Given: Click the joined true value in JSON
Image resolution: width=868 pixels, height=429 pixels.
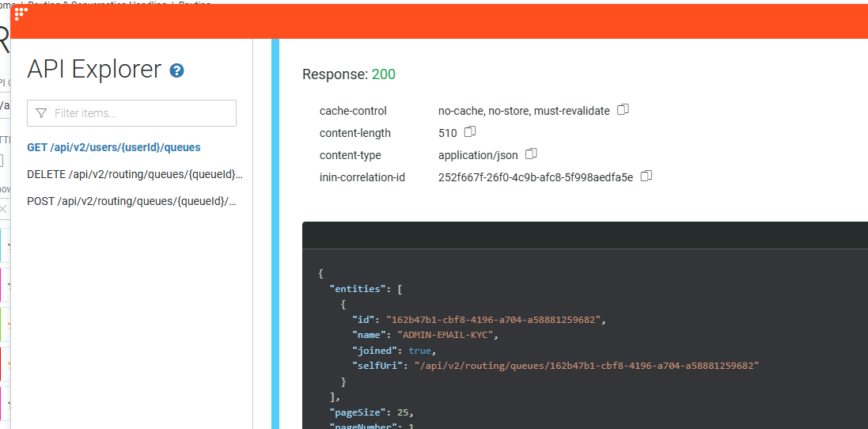Looking at the screenshot, I should 422,350.
